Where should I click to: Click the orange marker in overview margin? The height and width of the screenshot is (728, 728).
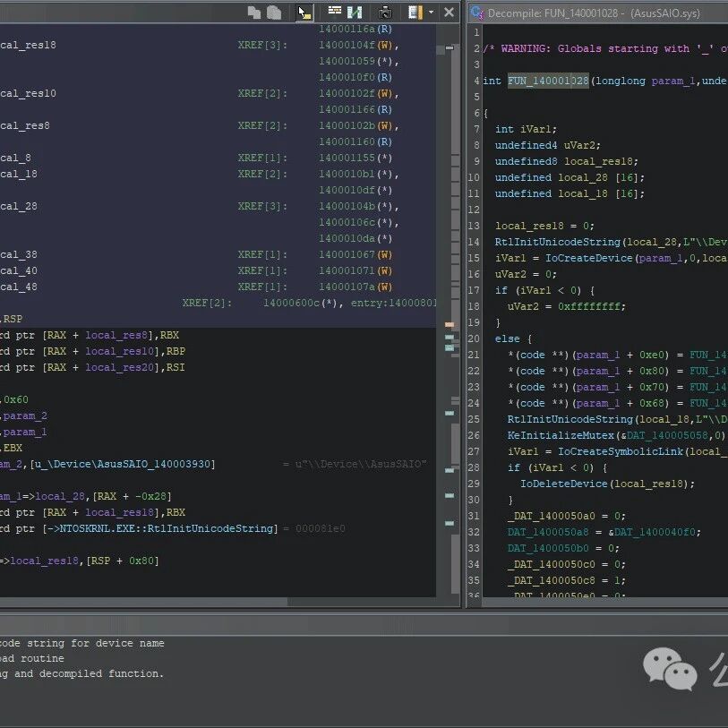(x=450, y=324)
